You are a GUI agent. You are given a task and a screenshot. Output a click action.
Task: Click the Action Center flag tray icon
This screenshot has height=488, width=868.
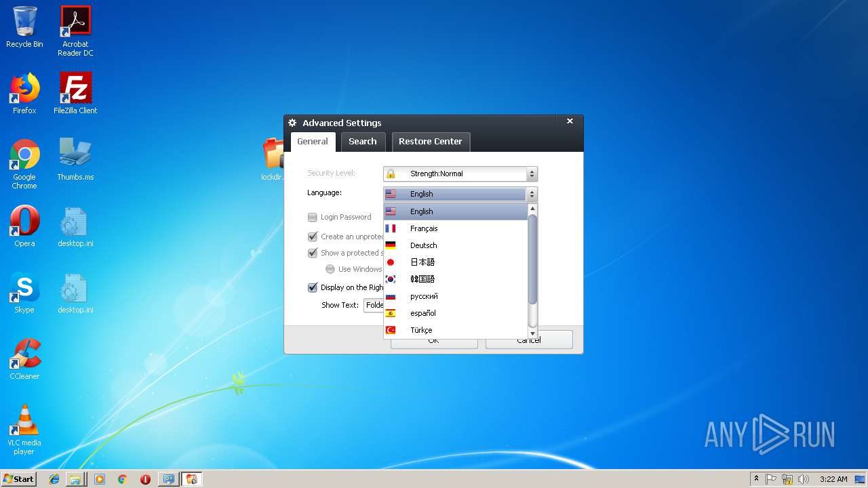pyautogui.click(x=771, y=479)
